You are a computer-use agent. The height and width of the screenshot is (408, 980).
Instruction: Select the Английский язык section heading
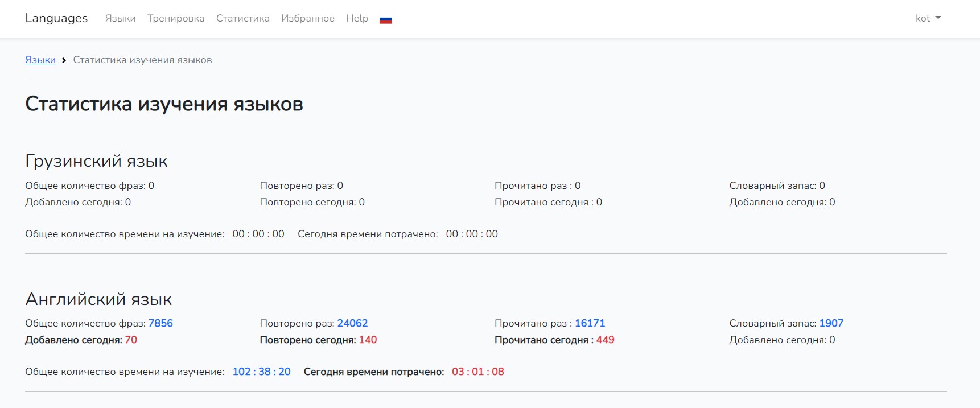click(x=98, y=299)
